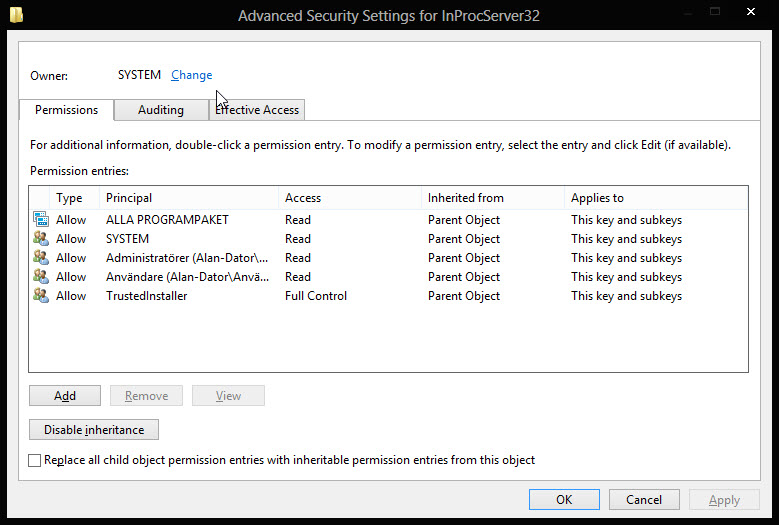Click the Administratörer entry group icon

click(41, 257)
